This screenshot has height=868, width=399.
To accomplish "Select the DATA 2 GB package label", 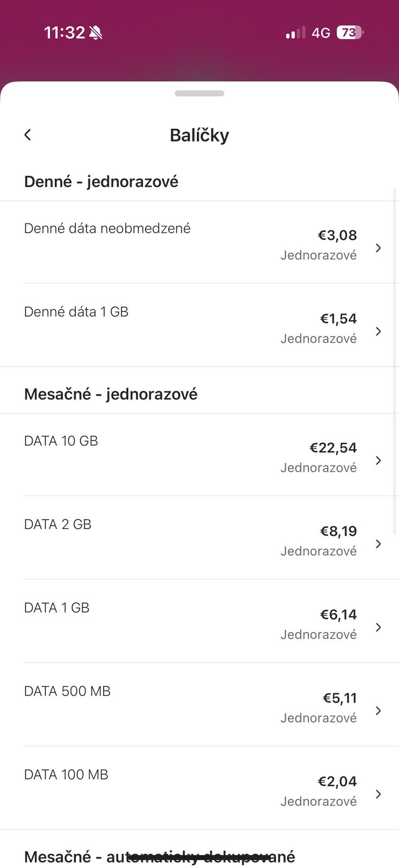I will tap(58, 525).
